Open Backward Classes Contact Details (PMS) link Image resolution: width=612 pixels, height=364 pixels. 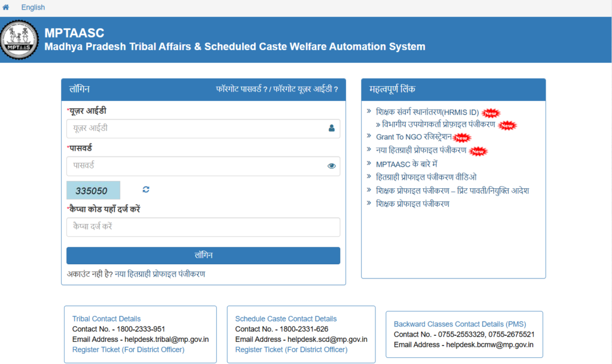pos(460,324)
